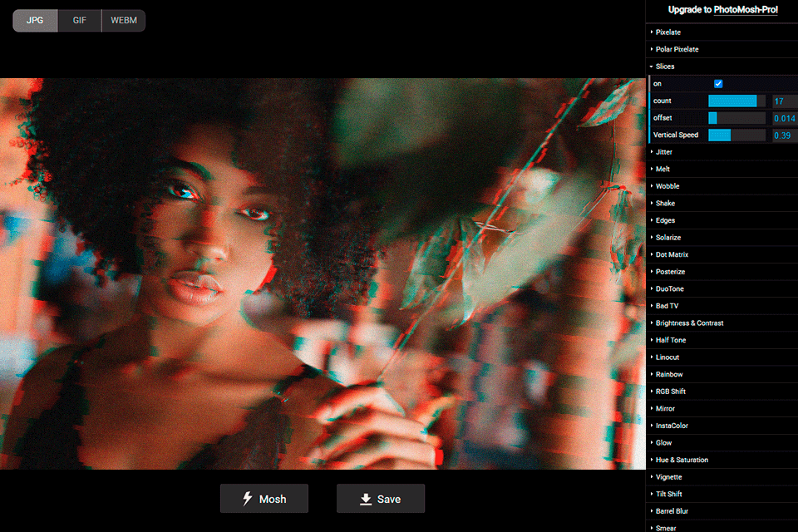Expand the Tilt Shift effect section
Viewport: 798px width, 532px height.
[722, 494]
